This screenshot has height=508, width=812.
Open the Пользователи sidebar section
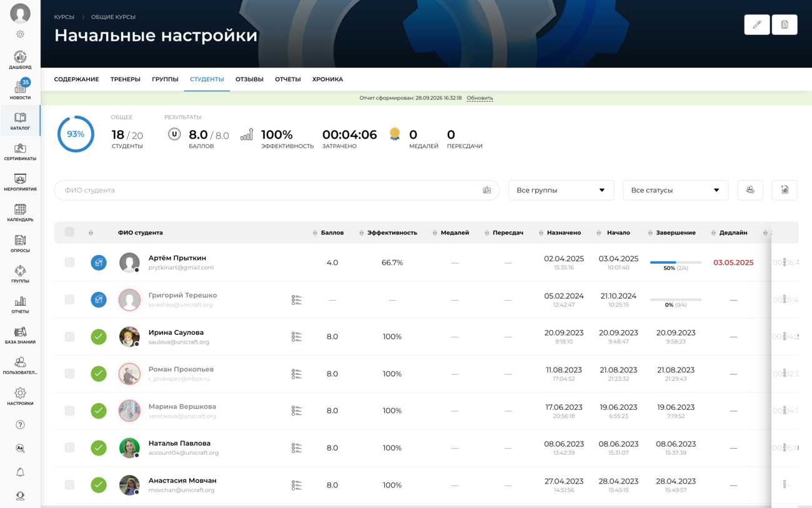(x=20, y=366)
